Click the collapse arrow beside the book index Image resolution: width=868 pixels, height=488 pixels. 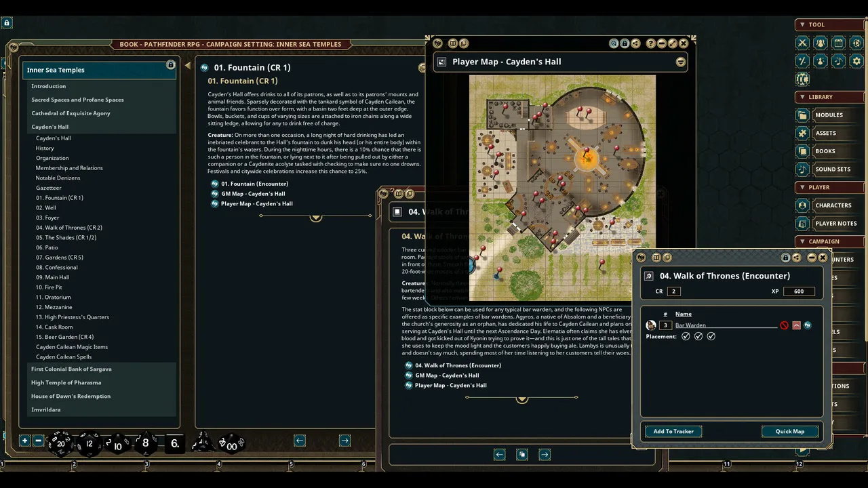[187, 66]
